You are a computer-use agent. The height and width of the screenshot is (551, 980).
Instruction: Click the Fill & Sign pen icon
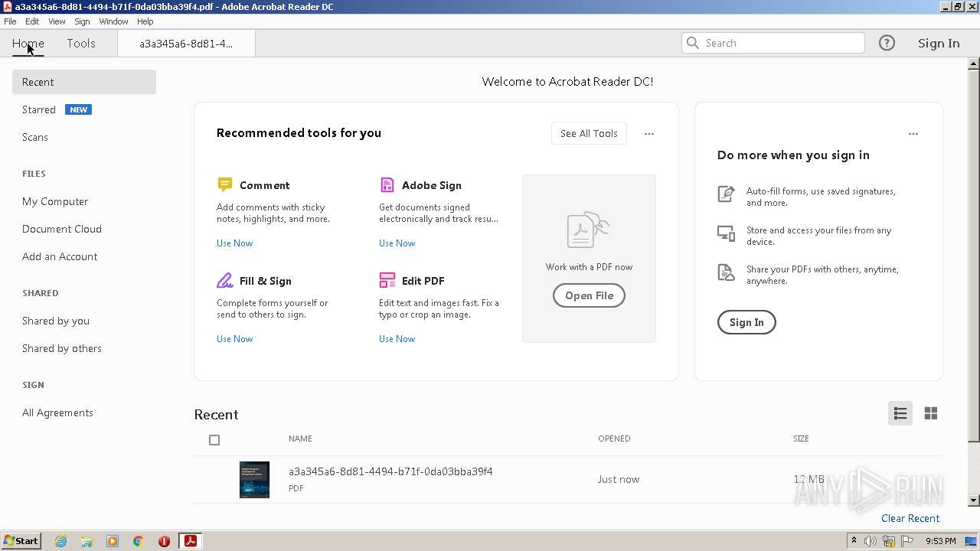pos(224,280)
